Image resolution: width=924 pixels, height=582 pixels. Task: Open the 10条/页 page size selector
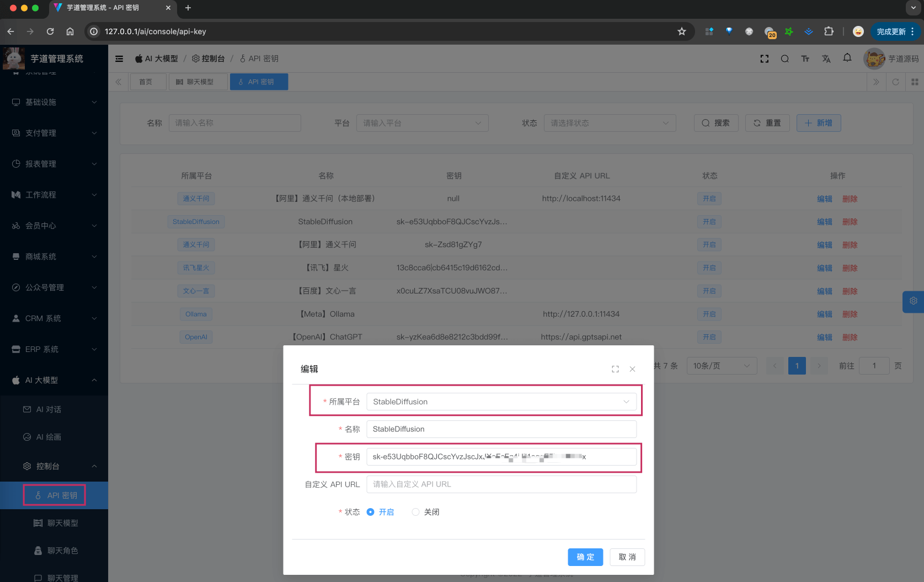[x=722, y=365]
